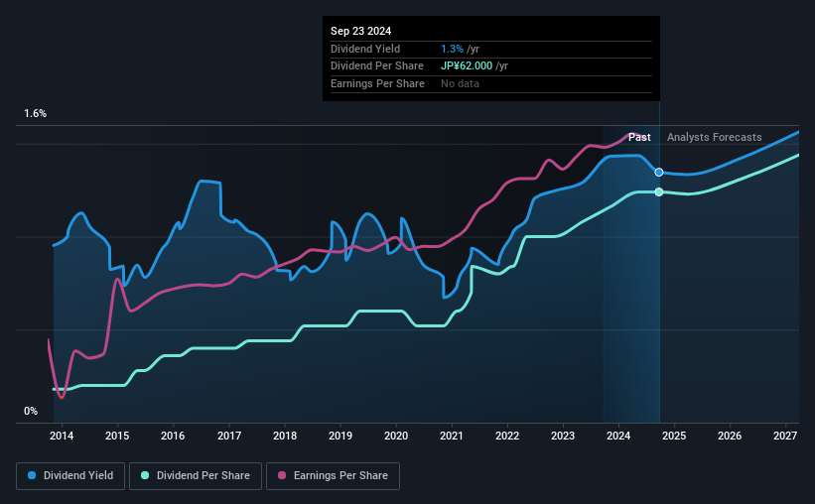Click the 2022 x-axis label
This screenshot has width=815, height=504.
[507, 436]
